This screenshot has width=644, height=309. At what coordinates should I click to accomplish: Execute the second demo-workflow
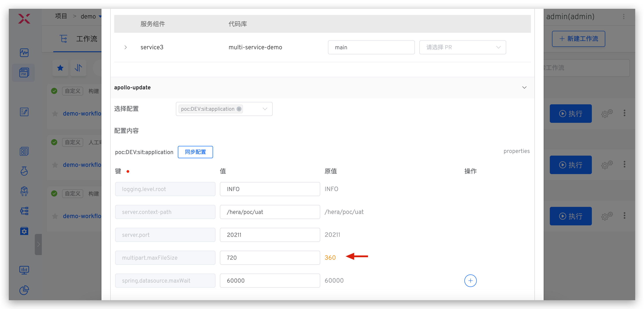click(570, 165)
